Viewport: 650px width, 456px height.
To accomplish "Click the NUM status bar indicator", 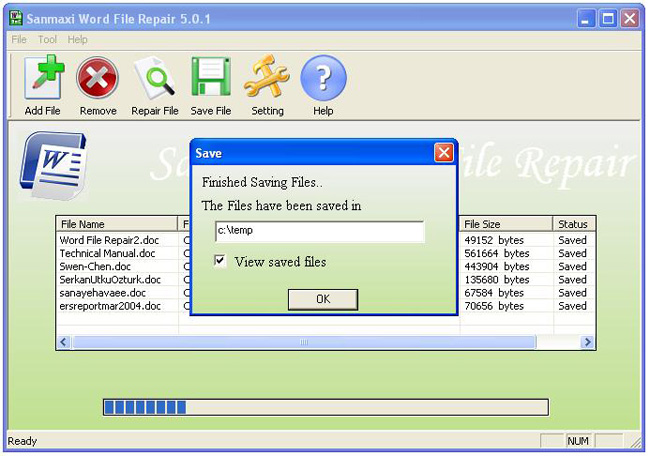I will click(x=578, y=441).
